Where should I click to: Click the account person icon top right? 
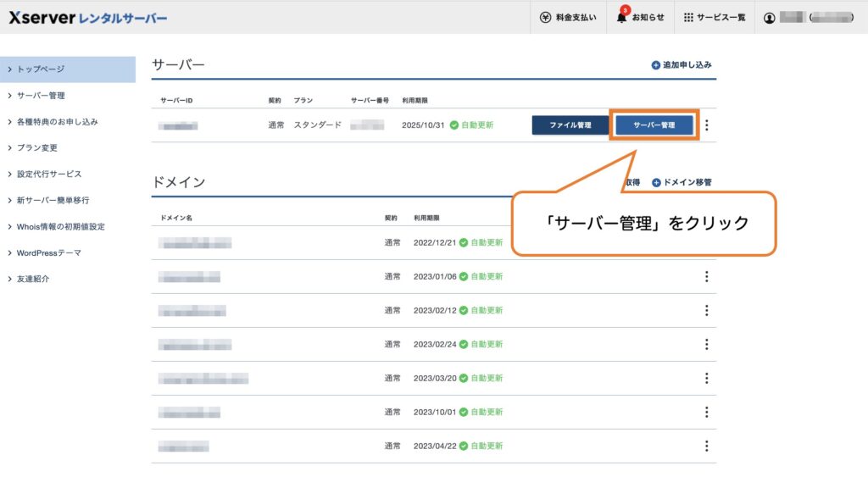pyautogui.click(x=771, y=16)
